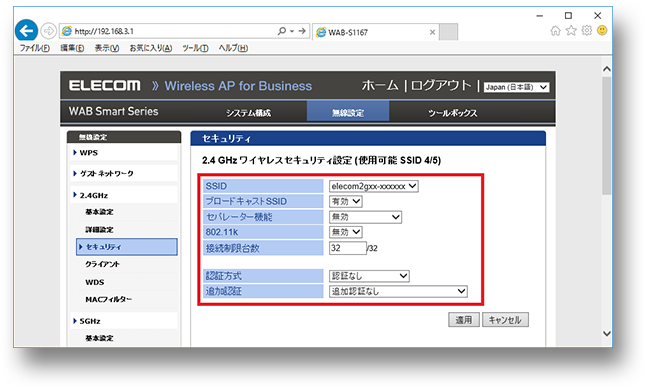Open WDS sidebar item
This screenshot has width=647, height=389.
click(95, 283)
